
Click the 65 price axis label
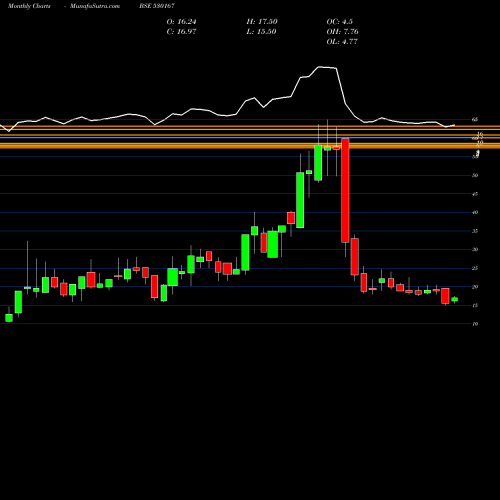[x=475, y=119]
